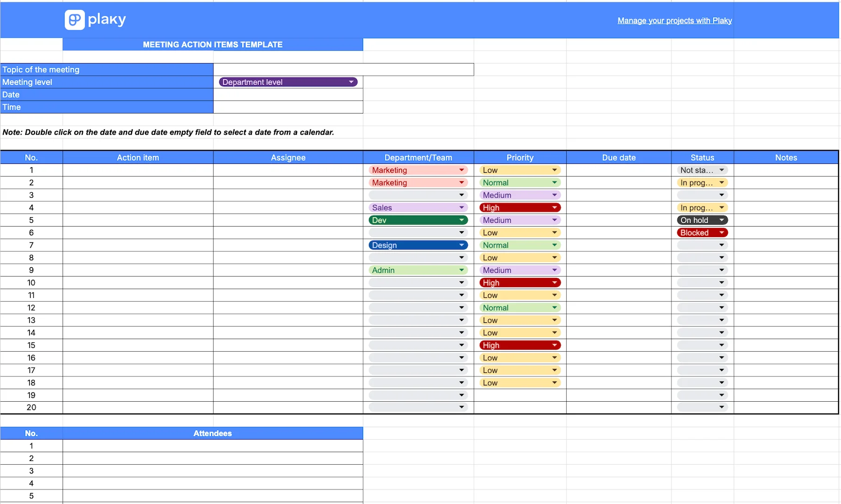The width and height of the screenshot is (841, 504).
Task: Open empty department dropdown in row 3
Action: tap(418, 195)
